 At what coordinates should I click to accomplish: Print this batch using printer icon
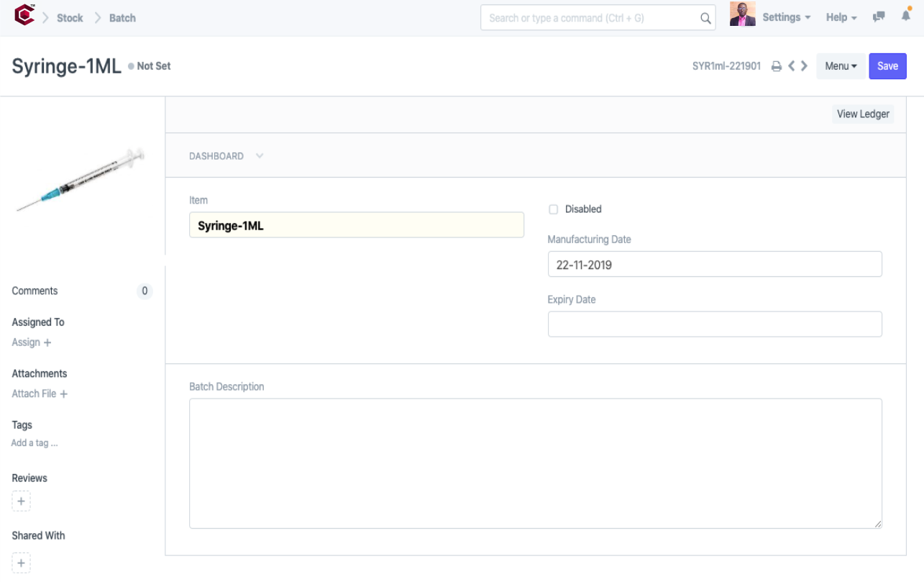[x=777, y=66]
